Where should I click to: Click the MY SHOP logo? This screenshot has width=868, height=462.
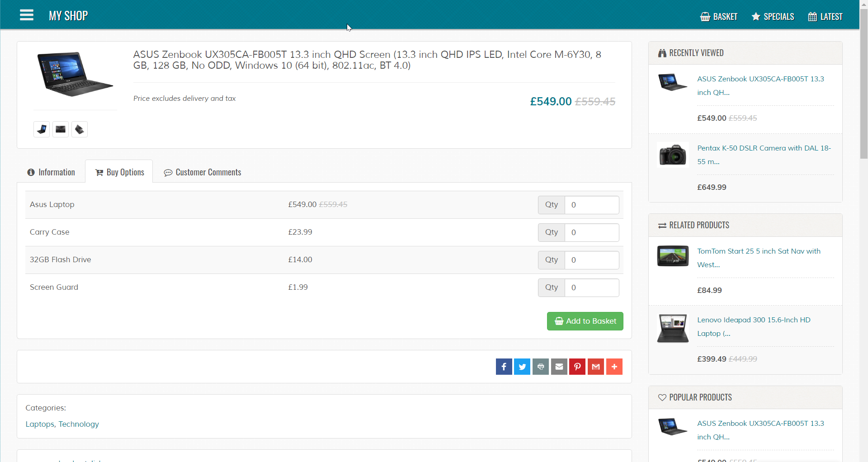[x=68, y=16]
